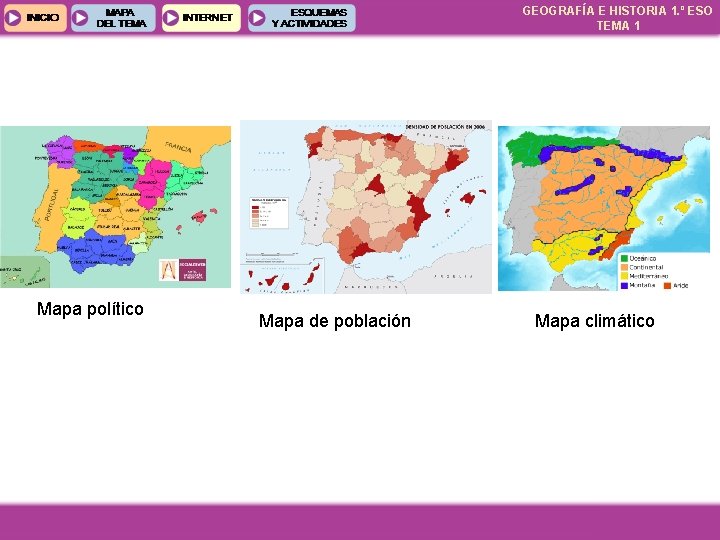Image resolution: width=720 pixels, height=540 pixels.
Task: Click the Canary Islands inset on political map
Action: click(x=25, y=272)
